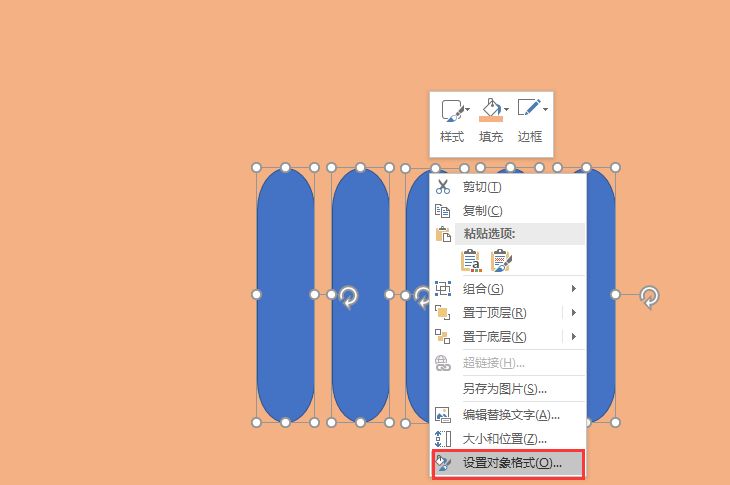Expand the Border dropdown arrow
The height and width of the screenshot is (485, 730).
(545, 110)
